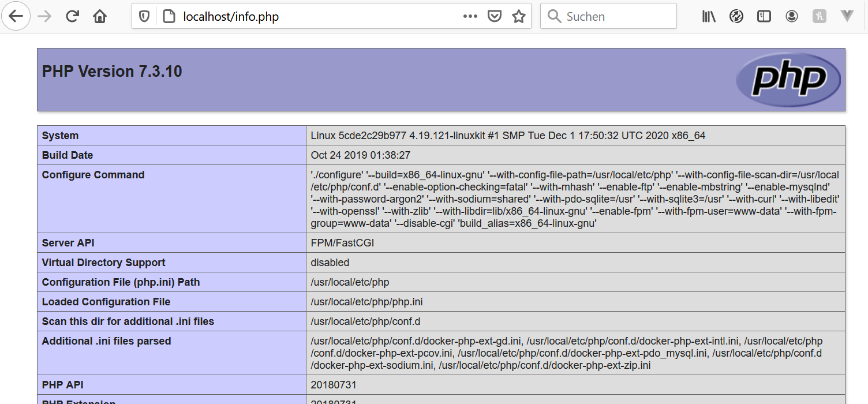The image size is (868, 404).
Task: Click into the Suchen search field
Action: (x=618, y=16)
